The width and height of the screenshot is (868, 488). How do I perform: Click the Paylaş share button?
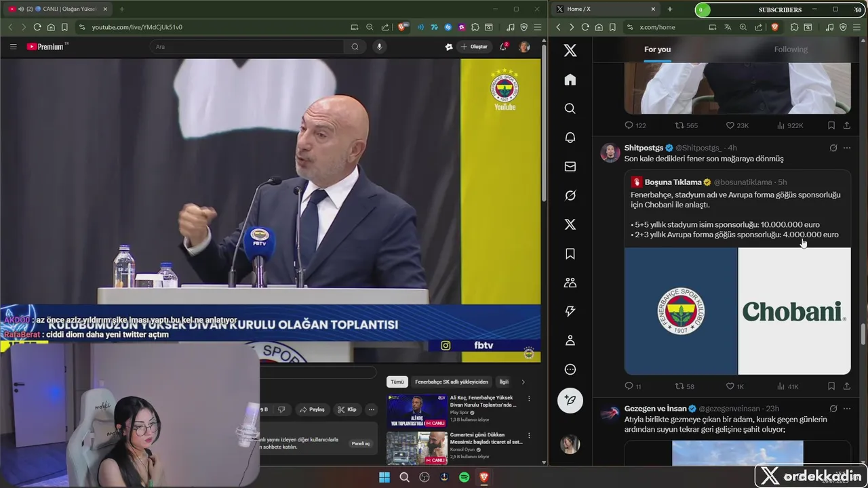(x=312, y=409)
